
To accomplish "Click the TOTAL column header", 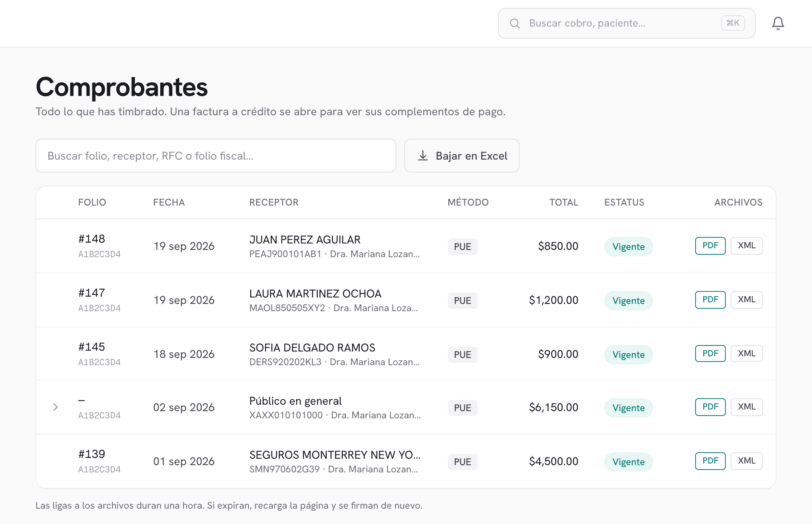I will click(x=563, y=202).
